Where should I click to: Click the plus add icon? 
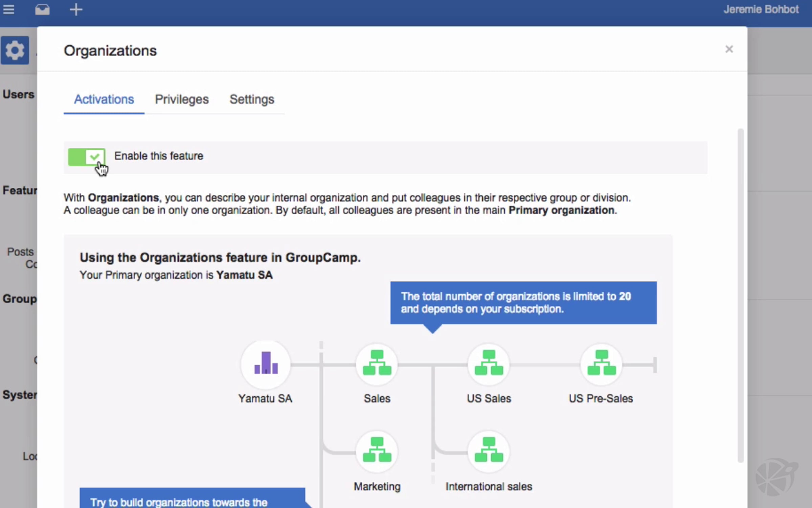coord(76,9)
